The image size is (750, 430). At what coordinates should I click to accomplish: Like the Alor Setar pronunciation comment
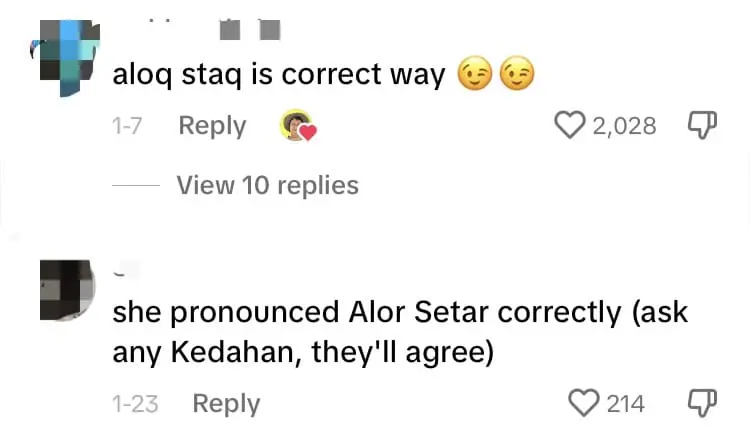pos(583,403)
